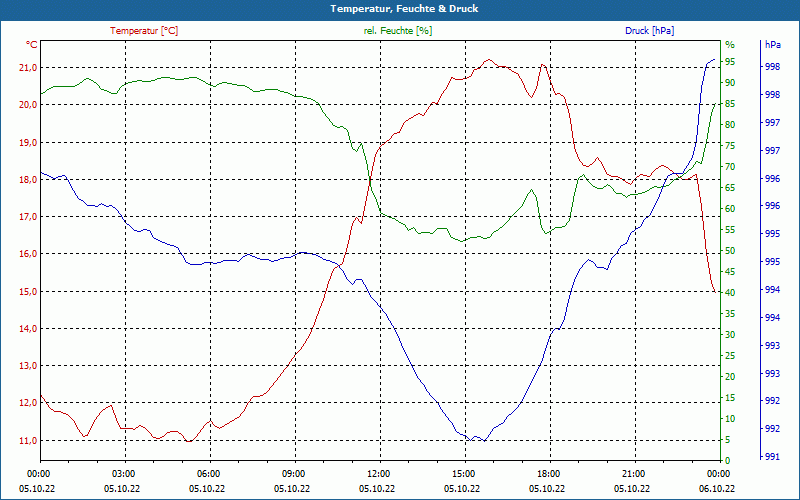The height and width of the screenshot is (500, 800).
Task: Click the chart title 'Temperatur, Feuchte & Druck'
Action: [x=404, y=9]
